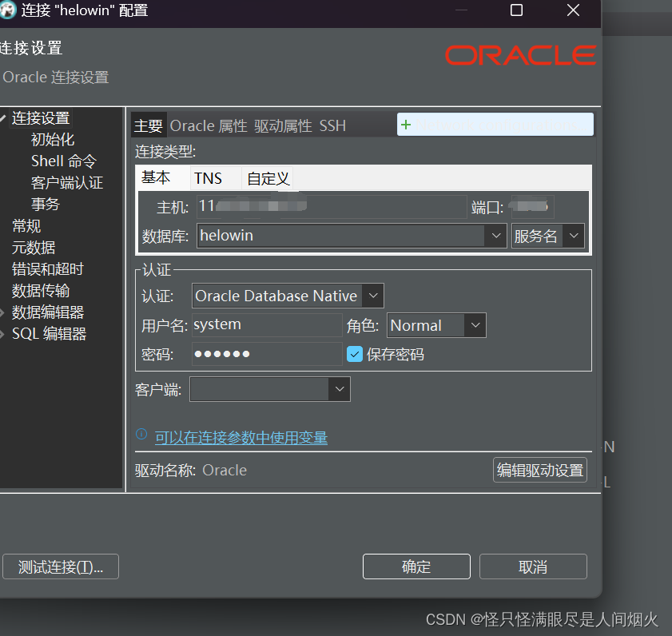
Task: Select 错误和超时 in the left tree
Action: click(48, 269)
